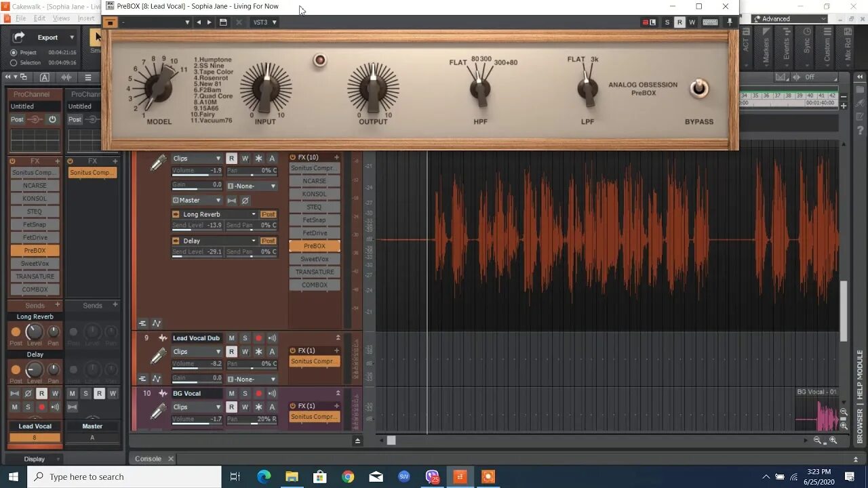Switch to the Console tab
This screenshot has width=868, height=488.
[x=148, y=459]
